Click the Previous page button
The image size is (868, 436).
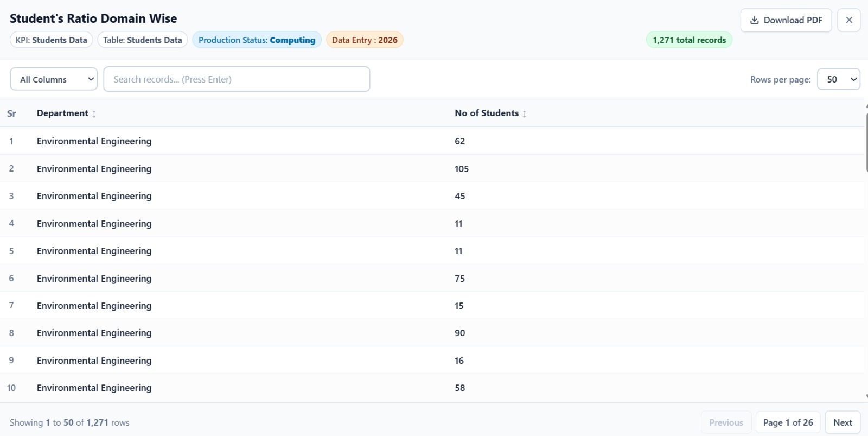(726, 422)
